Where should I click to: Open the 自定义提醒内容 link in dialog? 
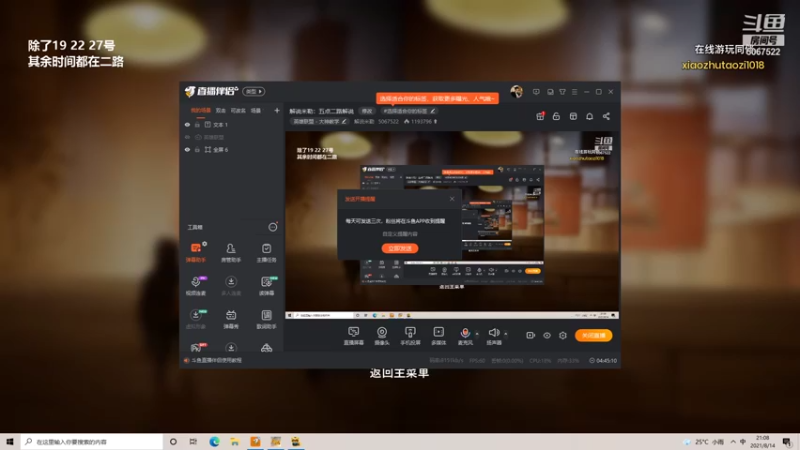400,234
